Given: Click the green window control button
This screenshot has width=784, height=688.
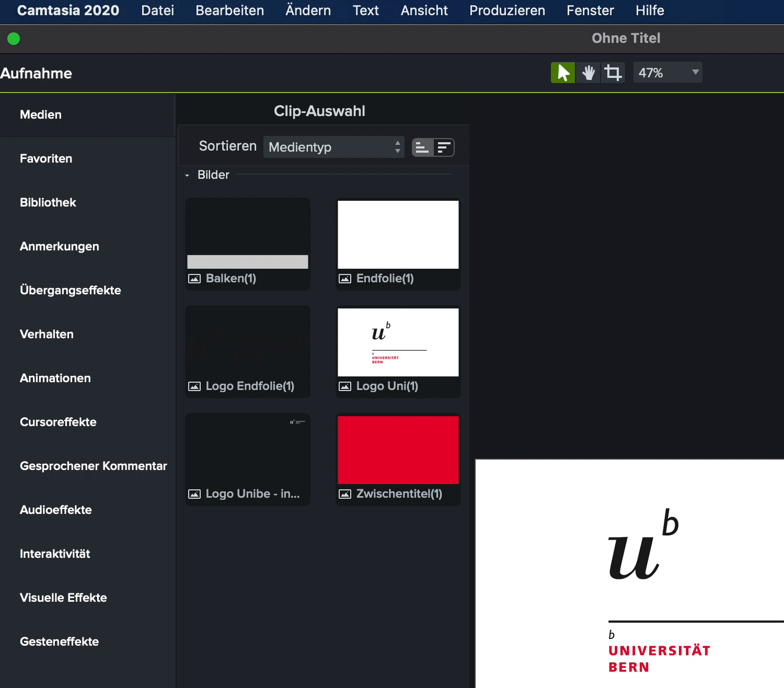Looking at the screenshot, I should [x=14, y=39].
